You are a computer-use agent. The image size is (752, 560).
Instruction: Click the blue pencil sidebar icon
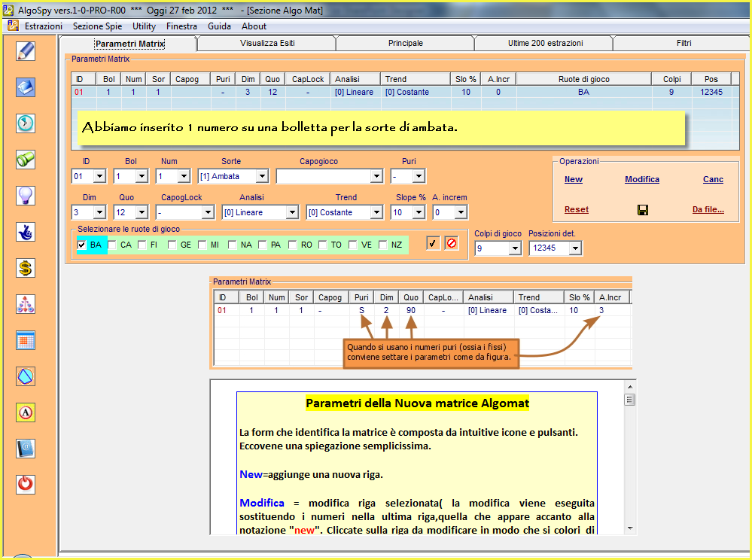click(26, 51)
